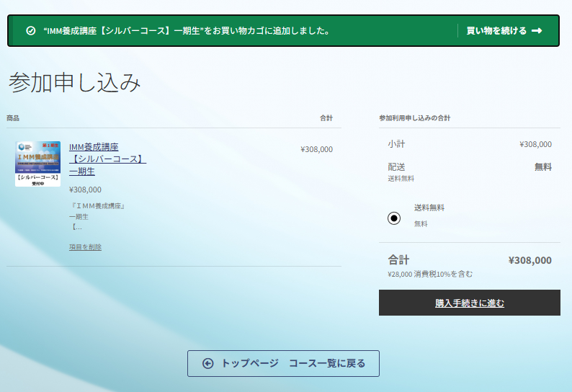Click the 参加申し込み page heading
The width and height of the screenshot is (572, 392).
pyautogui.click(x=74, y=83)
